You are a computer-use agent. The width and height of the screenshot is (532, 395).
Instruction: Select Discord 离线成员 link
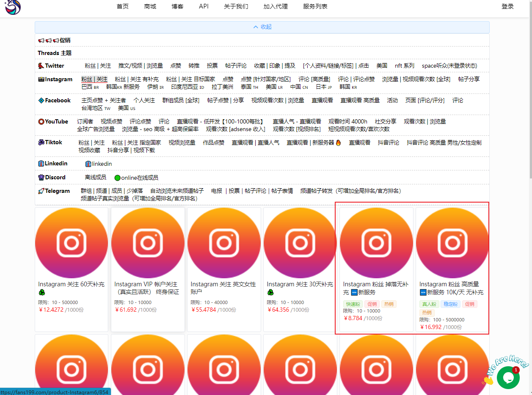pos(96,178)
